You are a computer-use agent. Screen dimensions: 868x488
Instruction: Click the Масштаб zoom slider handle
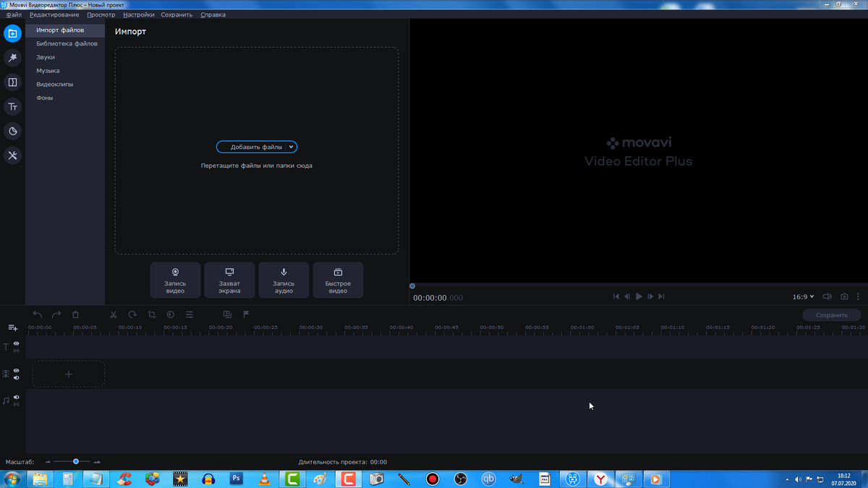point(76,461)
